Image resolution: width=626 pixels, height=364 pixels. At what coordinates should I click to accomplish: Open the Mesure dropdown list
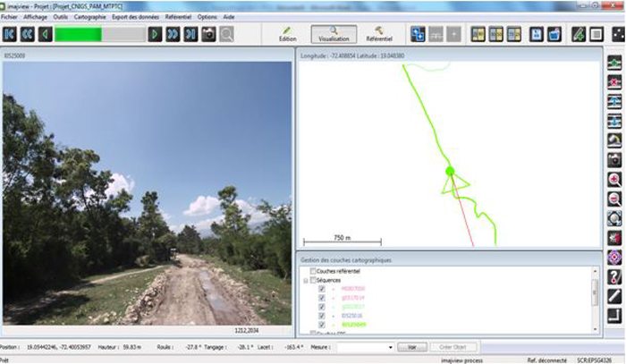click(391, 347)
